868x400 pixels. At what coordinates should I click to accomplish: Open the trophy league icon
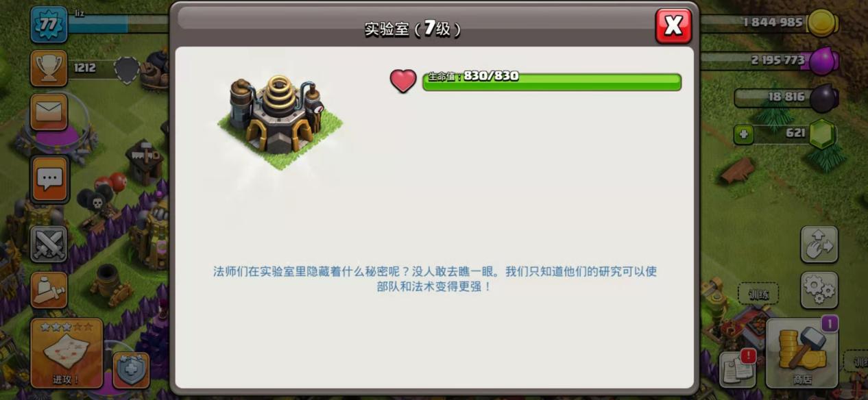point(49,68)
